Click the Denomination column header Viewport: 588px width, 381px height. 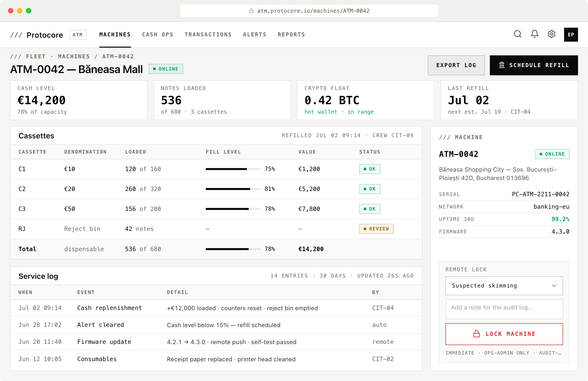click(85, 152)
